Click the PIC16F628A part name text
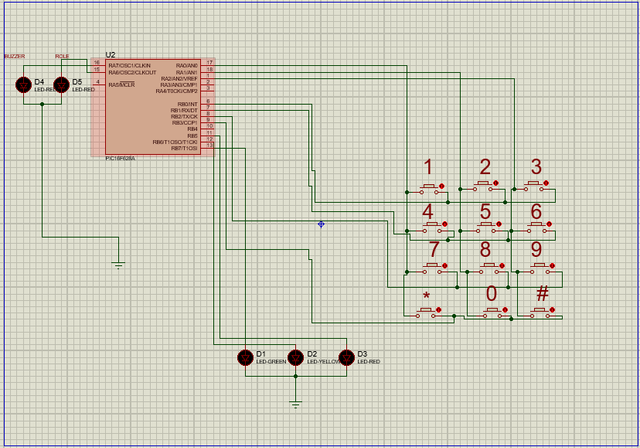Image resolution: width=640 pixels, height=448 pixels. 120,158
